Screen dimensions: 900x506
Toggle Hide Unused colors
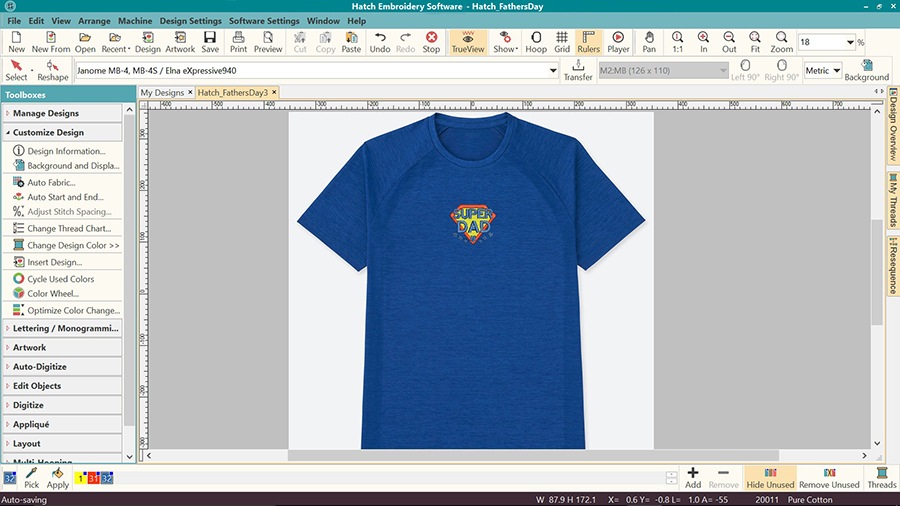(770, 477)
